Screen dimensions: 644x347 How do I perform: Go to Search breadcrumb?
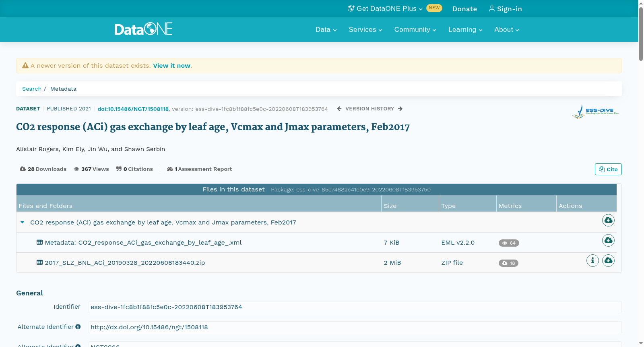(32, 89)
